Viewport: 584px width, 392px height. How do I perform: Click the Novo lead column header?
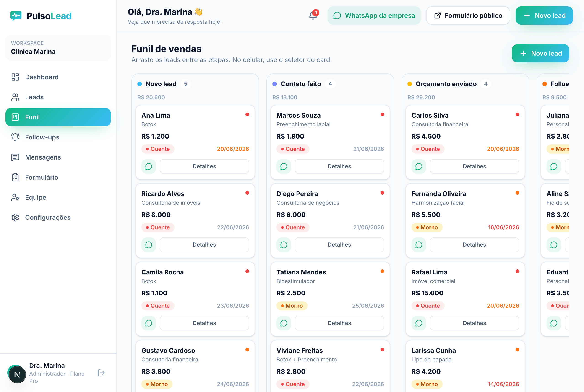click(161, 84)
